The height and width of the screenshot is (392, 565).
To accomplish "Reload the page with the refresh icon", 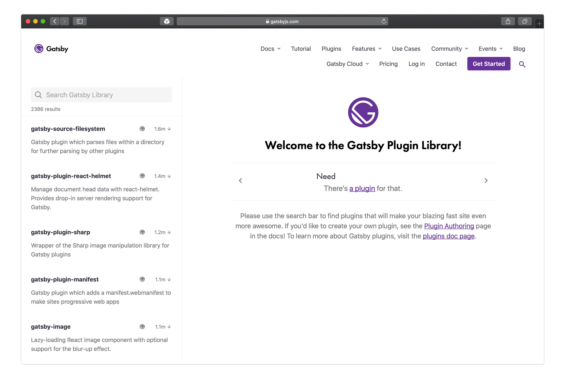I will (383, 21).
